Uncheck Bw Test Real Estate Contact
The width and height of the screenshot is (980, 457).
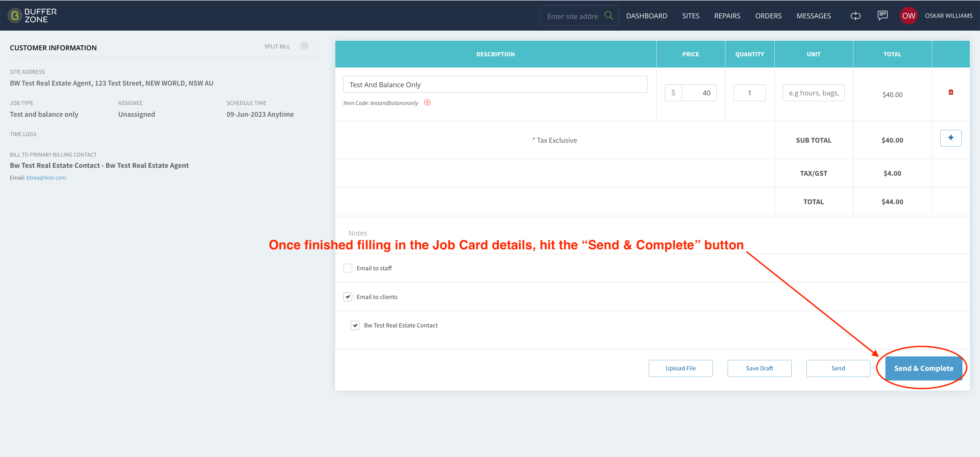[x=355, y=325]
